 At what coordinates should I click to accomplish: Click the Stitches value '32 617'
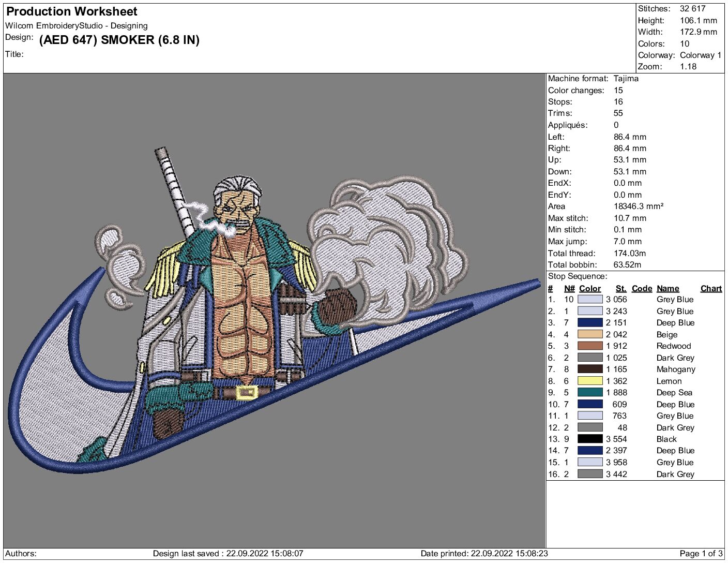(692, 8)
